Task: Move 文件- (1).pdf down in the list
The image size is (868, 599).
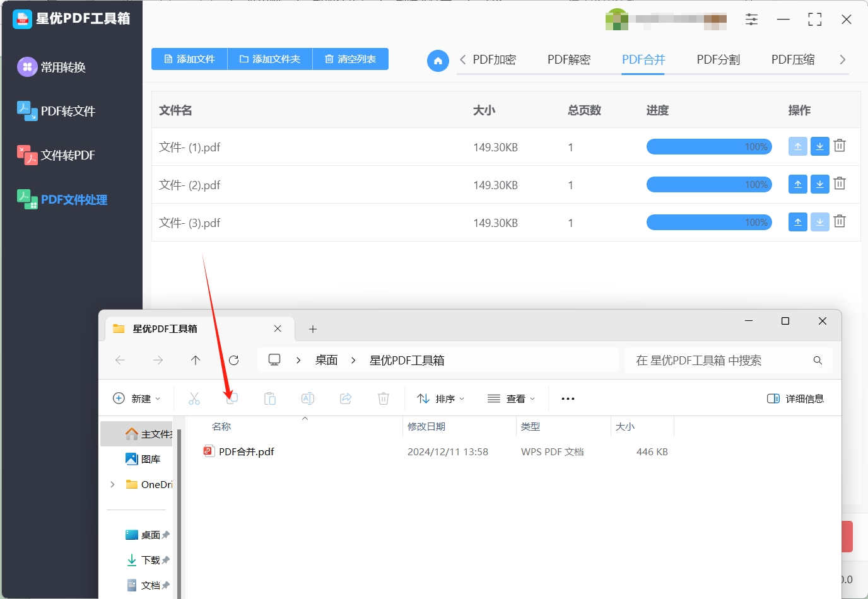Action: pos(819,146)
